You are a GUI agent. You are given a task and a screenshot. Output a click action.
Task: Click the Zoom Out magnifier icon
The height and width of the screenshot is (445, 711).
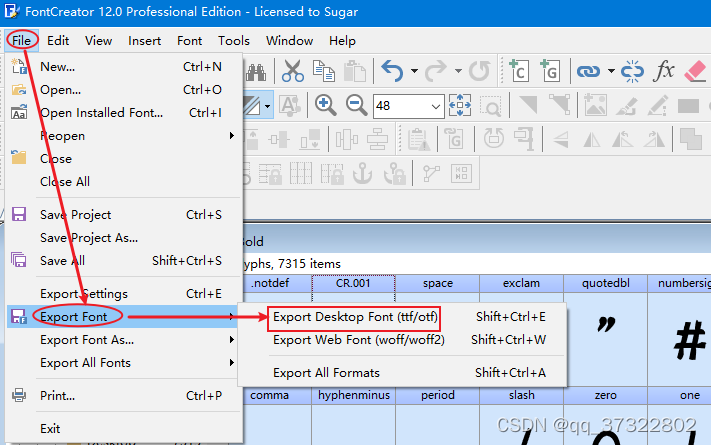[356, 105]
